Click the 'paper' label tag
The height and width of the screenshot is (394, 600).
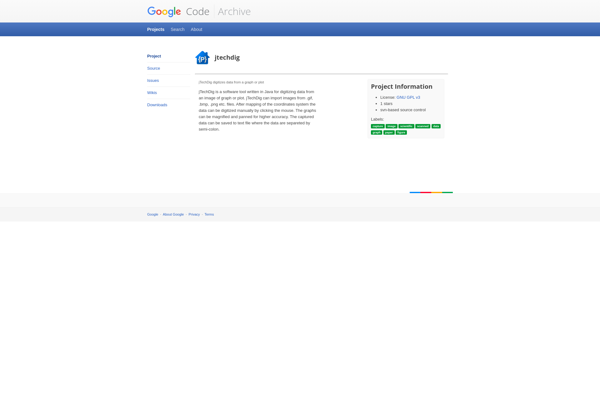click(x=389, y=132)
